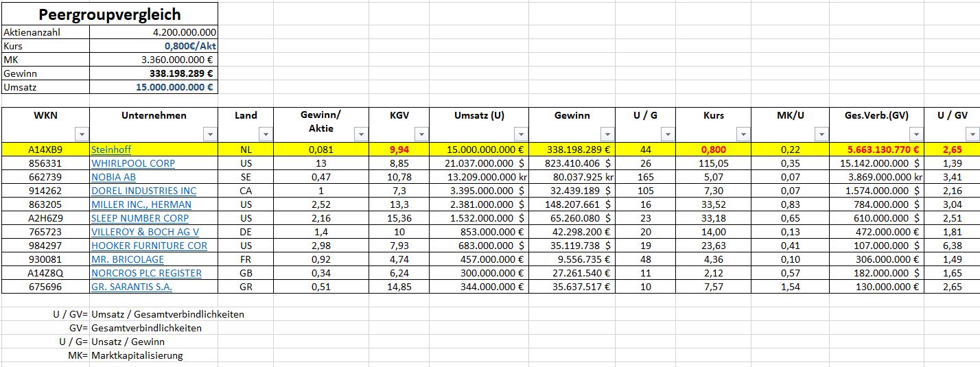Image resolution: width=980 pixels, height=367 pixels.
Task: Select Nobia Land cell SE
Action: tap(246, 177)
